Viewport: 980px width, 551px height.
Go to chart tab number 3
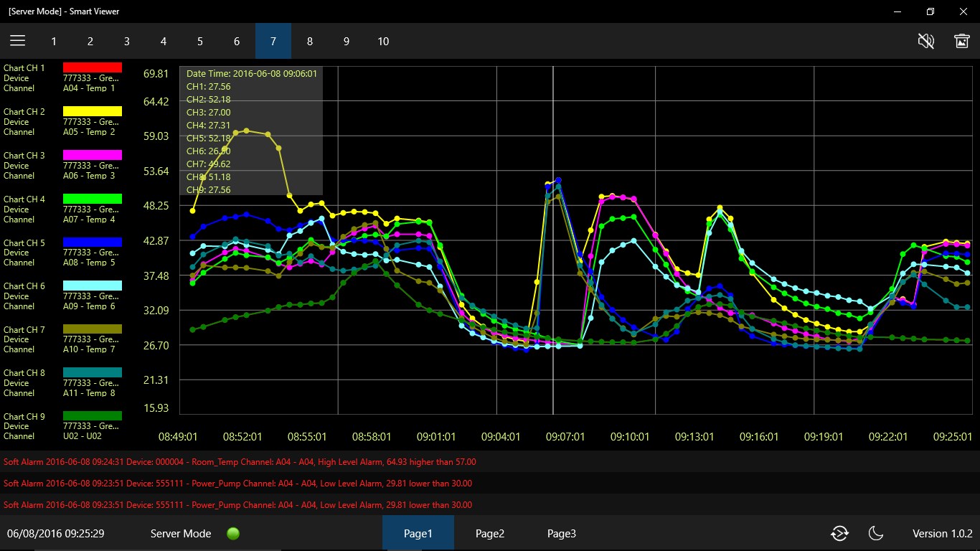(127, 41)
